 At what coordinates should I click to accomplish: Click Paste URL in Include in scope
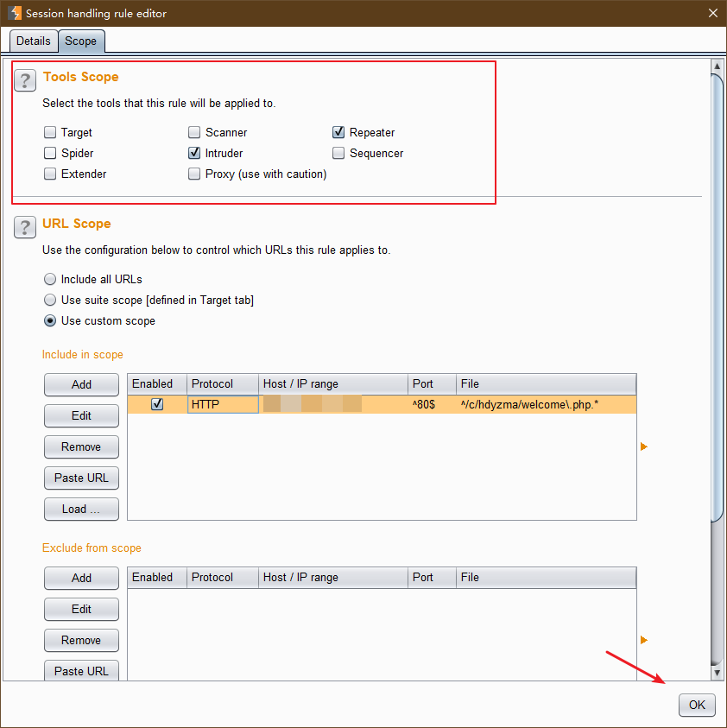point(81,478)
